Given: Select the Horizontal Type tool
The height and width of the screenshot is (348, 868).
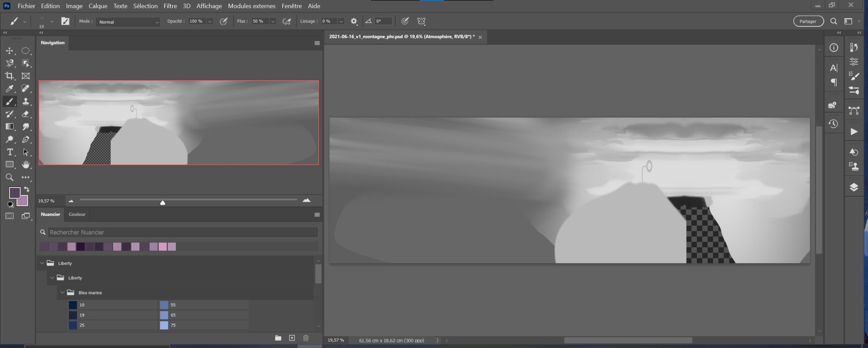Looking at the screenshot, I should point(9,152).
